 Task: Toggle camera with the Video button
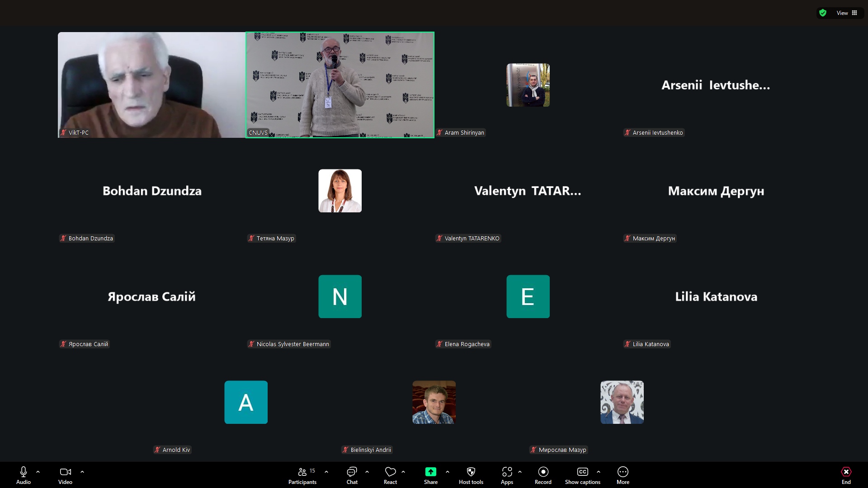click(x=65, y=472)
